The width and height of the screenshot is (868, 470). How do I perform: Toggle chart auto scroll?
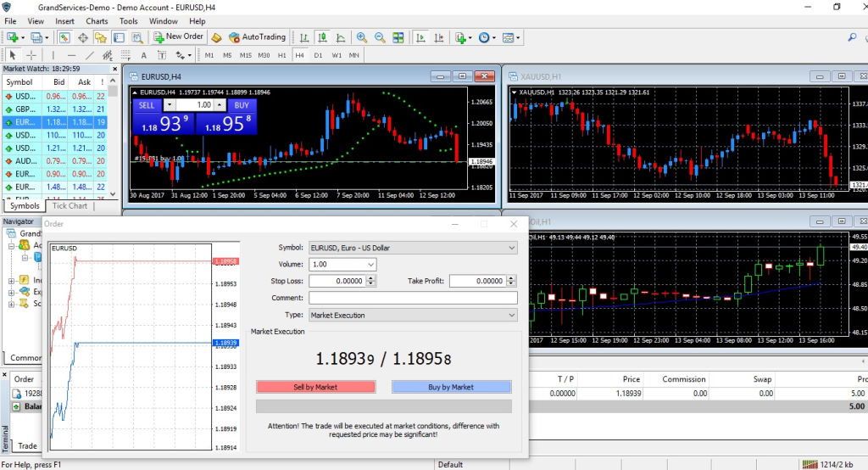click(420, 37)
